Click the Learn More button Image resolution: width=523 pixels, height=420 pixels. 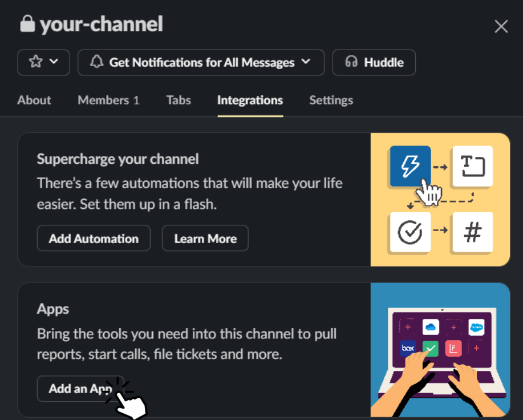pos(205,239)
